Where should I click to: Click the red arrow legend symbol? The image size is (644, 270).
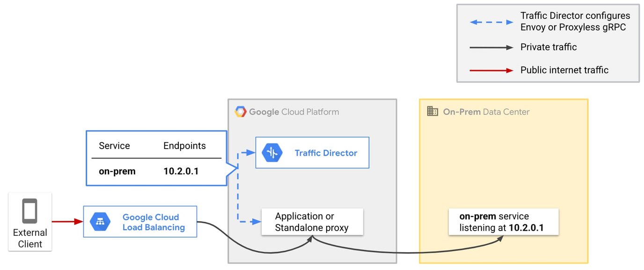point(492,70)
